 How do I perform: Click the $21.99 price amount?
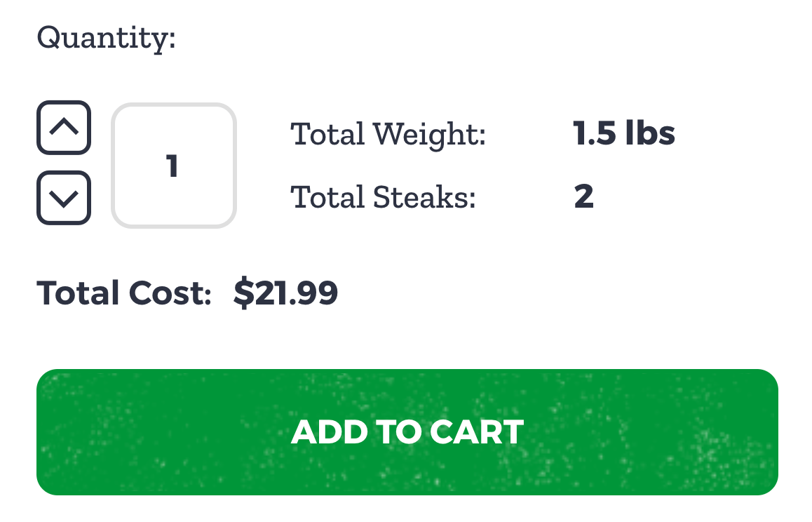pos(286,293)
